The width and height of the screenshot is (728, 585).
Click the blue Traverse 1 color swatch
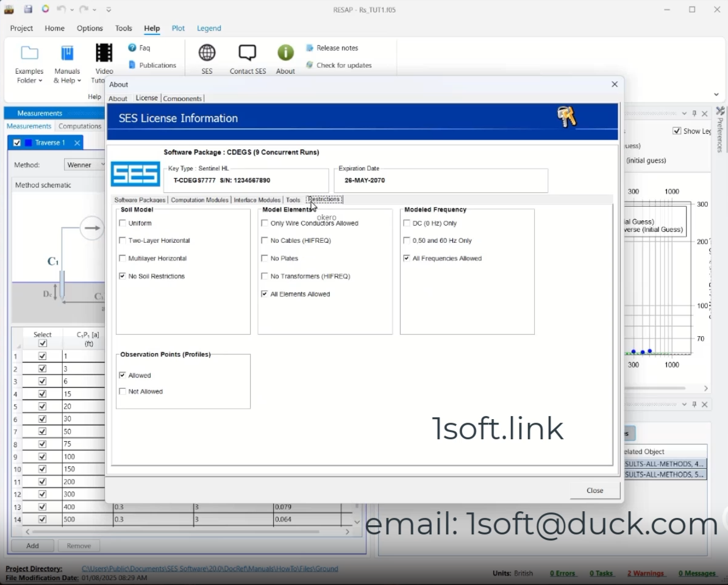(28, 143)
